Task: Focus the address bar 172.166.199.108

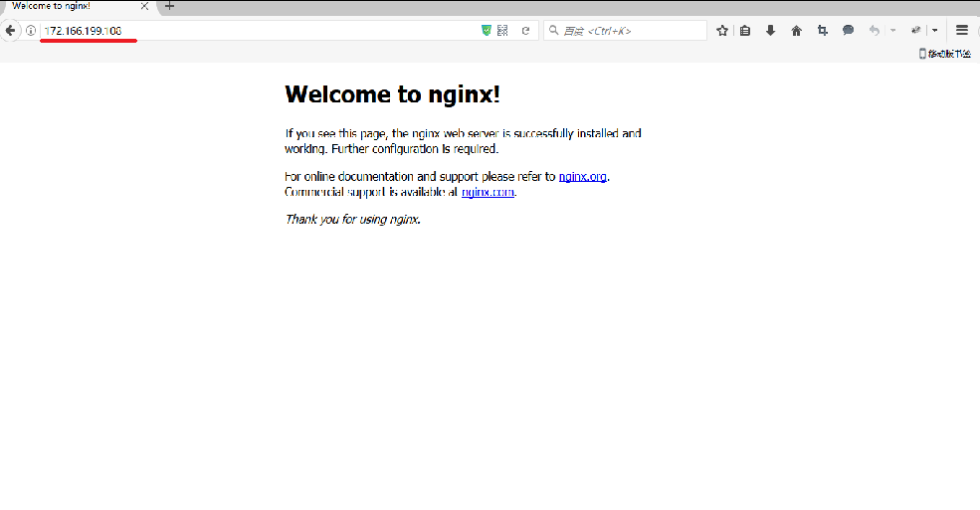Action: click(x=260, y=30)
